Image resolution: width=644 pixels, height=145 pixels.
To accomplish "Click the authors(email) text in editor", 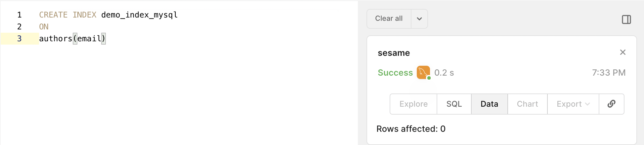I will point(72,39).
